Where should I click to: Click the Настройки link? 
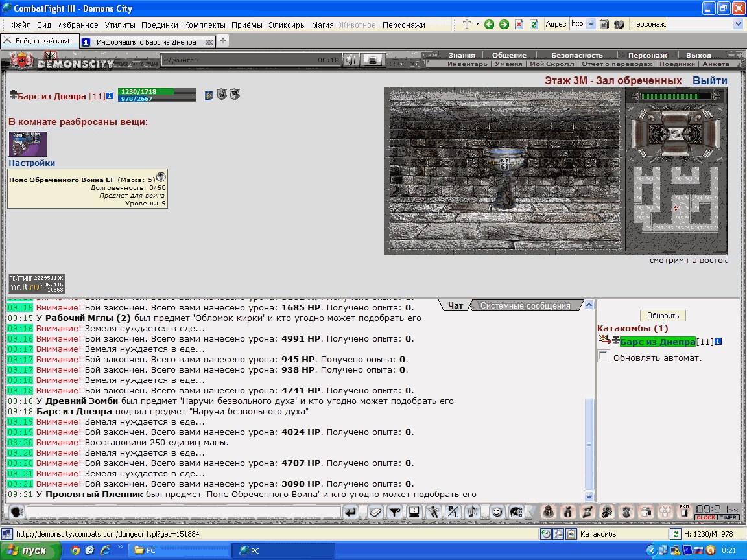(32, 163)
